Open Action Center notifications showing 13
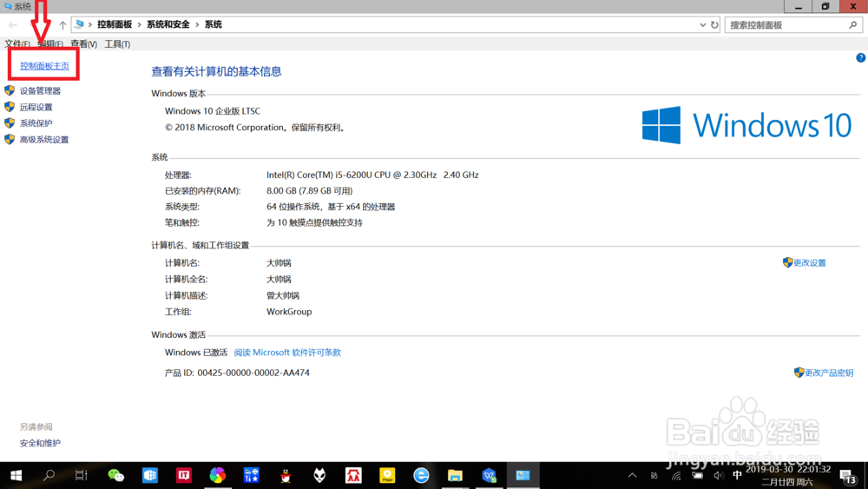 point(848,476)
